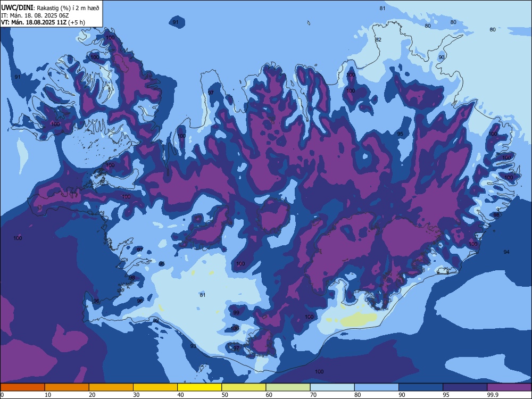Screen dimensions: 532x399
Task: Select the amber 20–30 legend color
Action: coord(111,387)
